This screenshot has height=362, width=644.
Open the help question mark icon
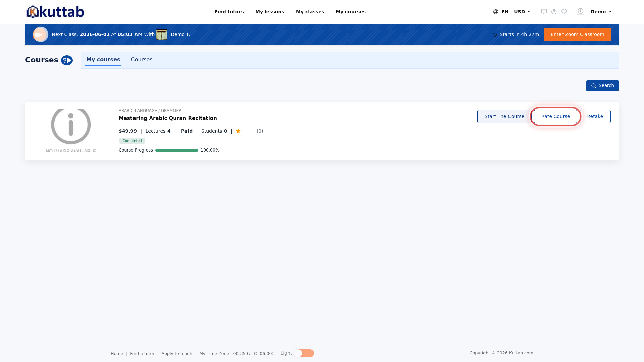(554, 12)
